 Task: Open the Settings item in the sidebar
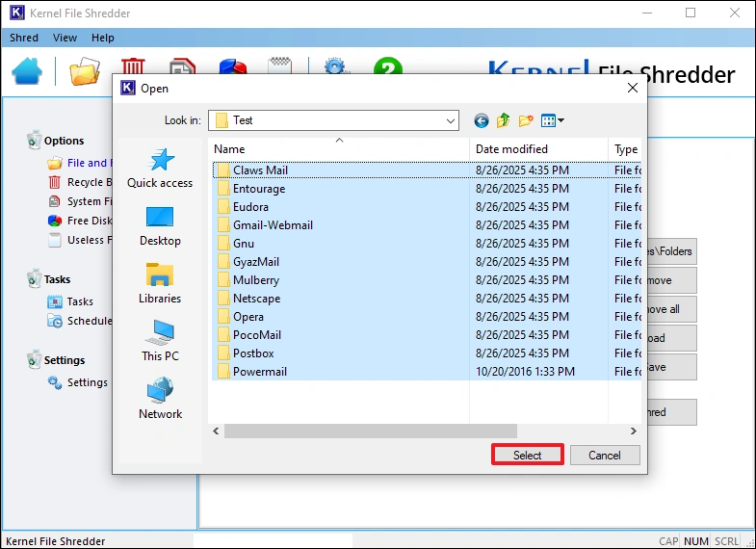point(87,382)
